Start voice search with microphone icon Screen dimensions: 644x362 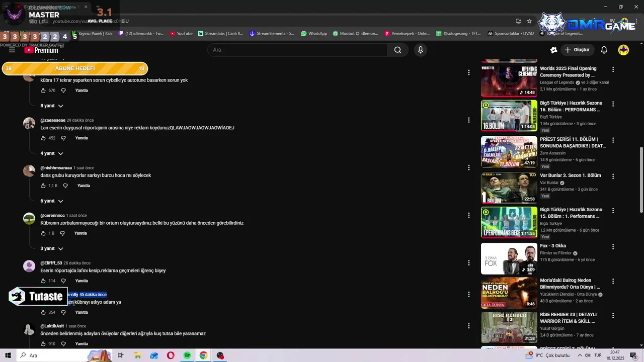(421, 50)
